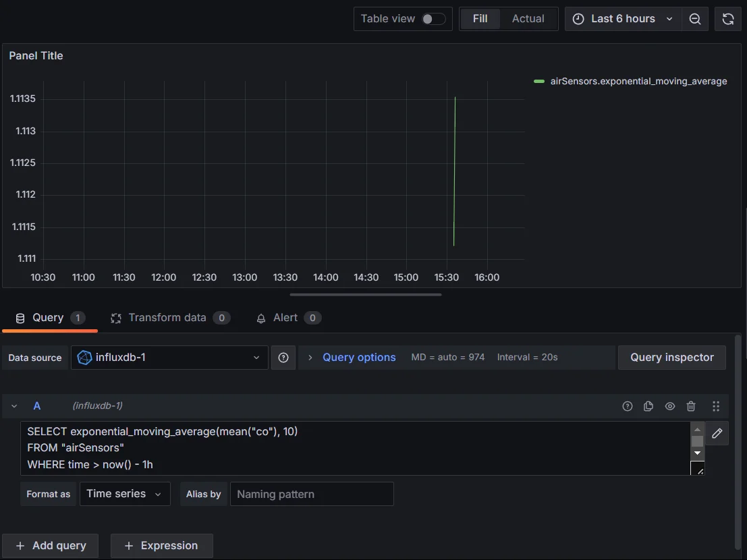This screenshot has height=560, width=747.
Task: Duplicate query A using the copy icon
Action: pyautogui.click(x=648, y=405)
